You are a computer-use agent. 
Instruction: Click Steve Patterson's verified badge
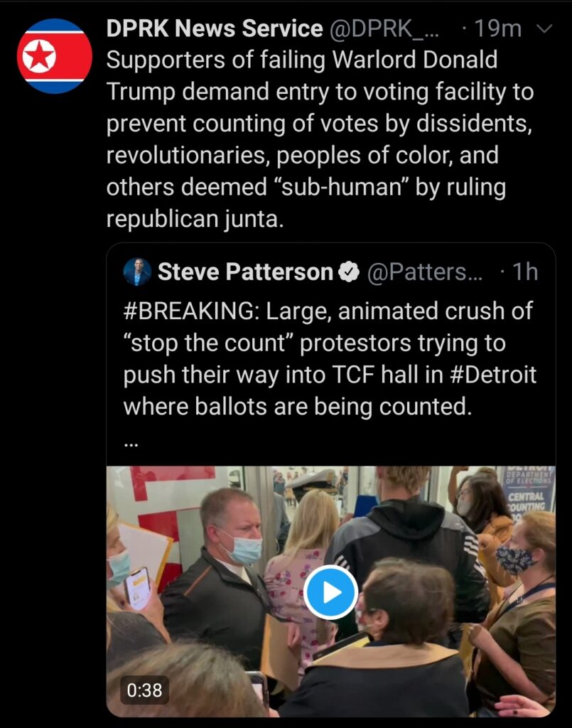point(350,272)
